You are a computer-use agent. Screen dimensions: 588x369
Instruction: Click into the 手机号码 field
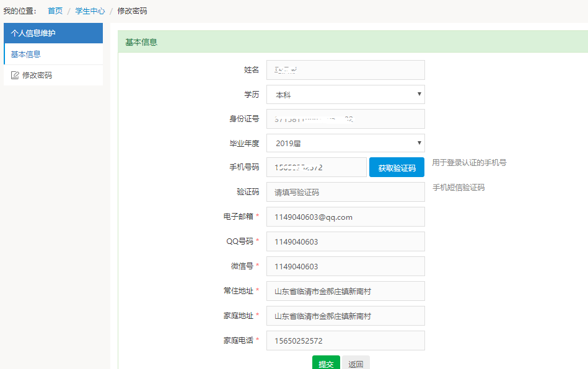click(316, 167)
